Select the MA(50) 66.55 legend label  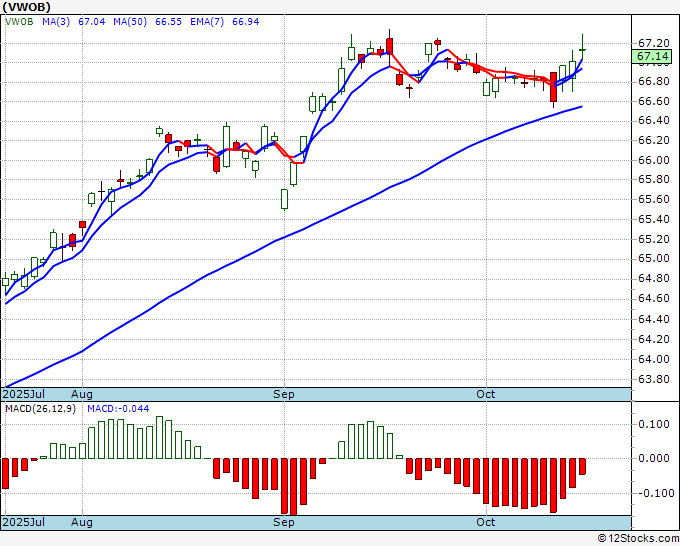tap(131, 20)
